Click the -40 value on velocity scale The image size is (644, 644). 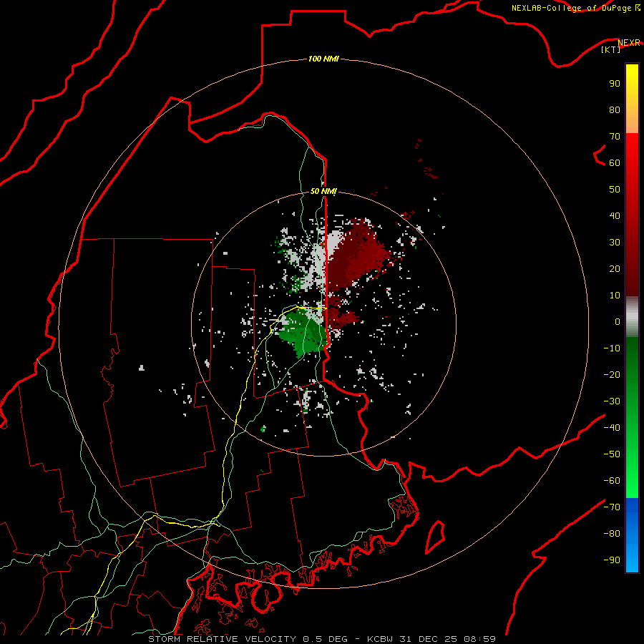pyautogui.click(x=612, y=428)
